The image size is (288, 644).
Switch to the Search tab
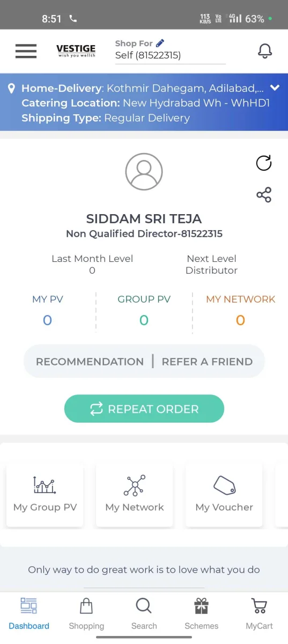tap(144, 614)
